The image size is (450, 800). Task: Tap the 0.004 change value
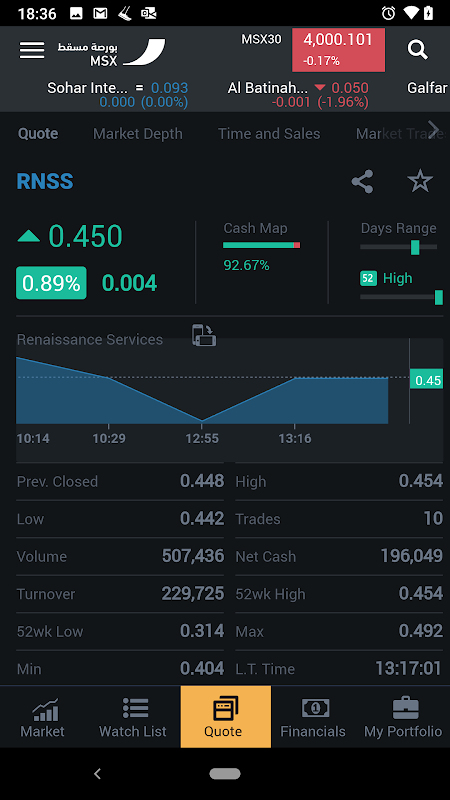coord(130,283)
